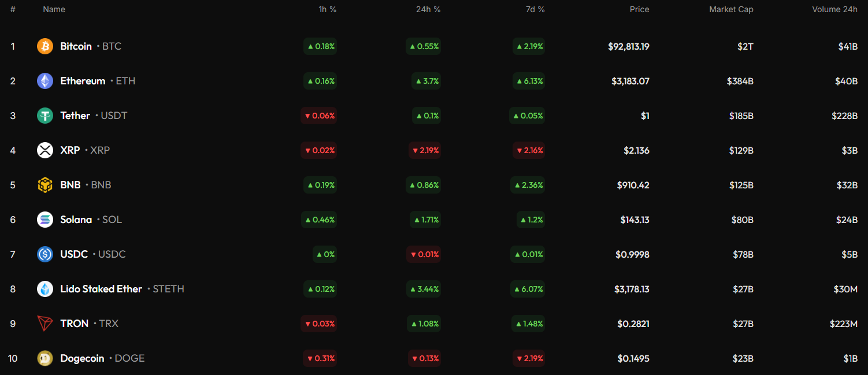Sort table by Market Cap column

[731, 9]
